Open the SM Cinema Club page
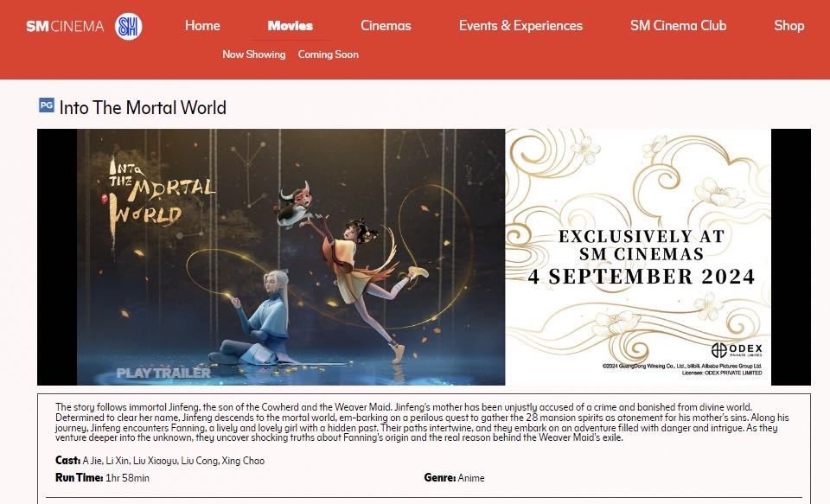The height and width of the screenshot is (504, 830). pyautogui.click(x=678, y=25)
